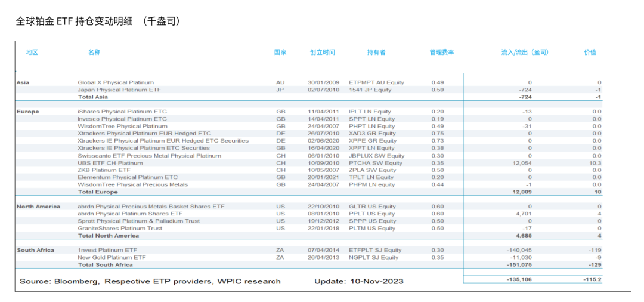Click XAD3 GR Equity ticker

(373, 134)
